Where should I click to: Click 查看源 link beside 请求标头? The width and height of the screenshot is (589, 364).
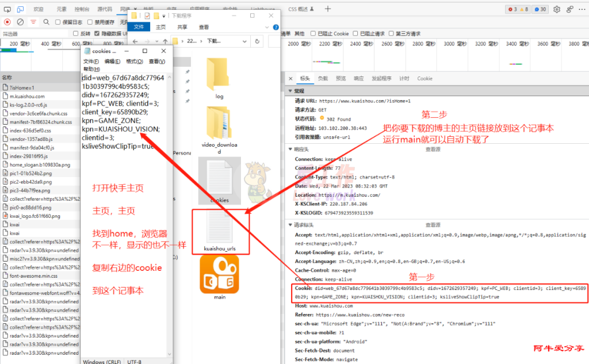pos(433,225)
